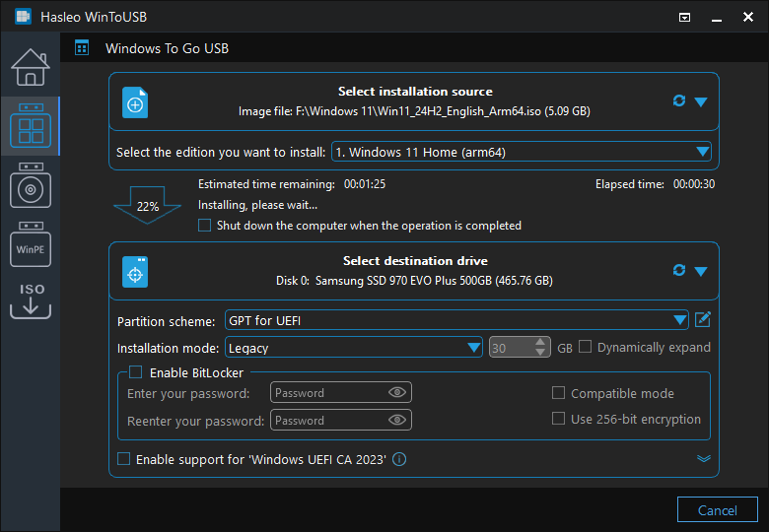Open the ISO download sidebar icon

(31, 300)
